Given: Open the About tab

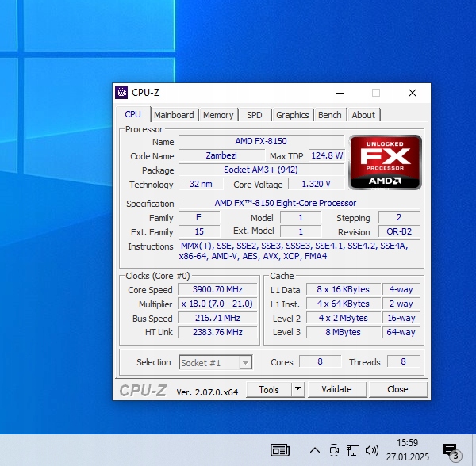Looking at the screenshot, I should [x=363, y=115].
